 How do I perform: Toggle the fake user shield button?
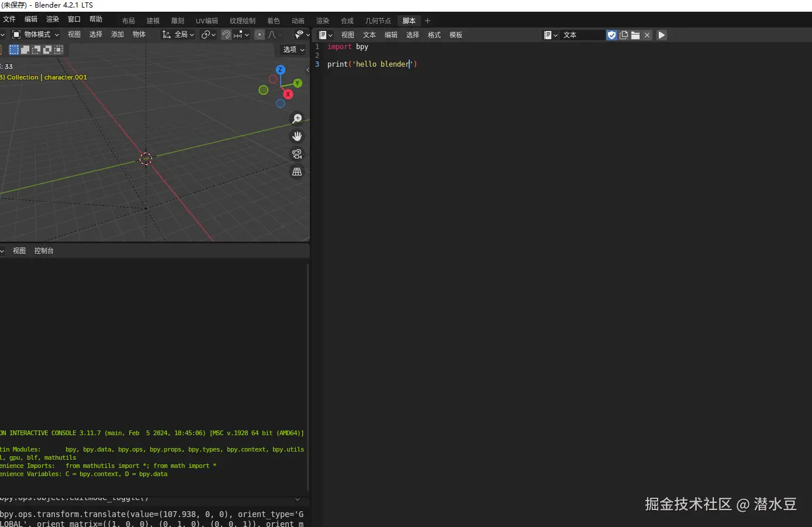[611, 35]
